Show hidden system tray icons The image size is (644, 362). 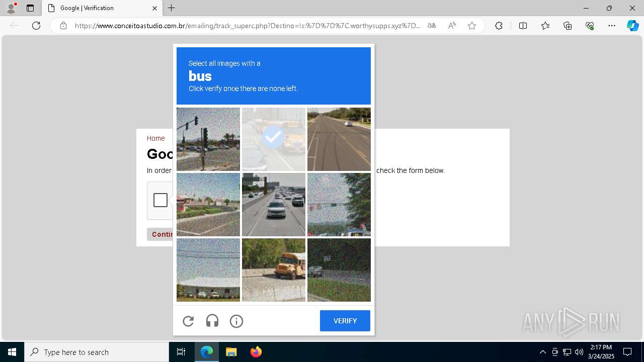point(542,352)
